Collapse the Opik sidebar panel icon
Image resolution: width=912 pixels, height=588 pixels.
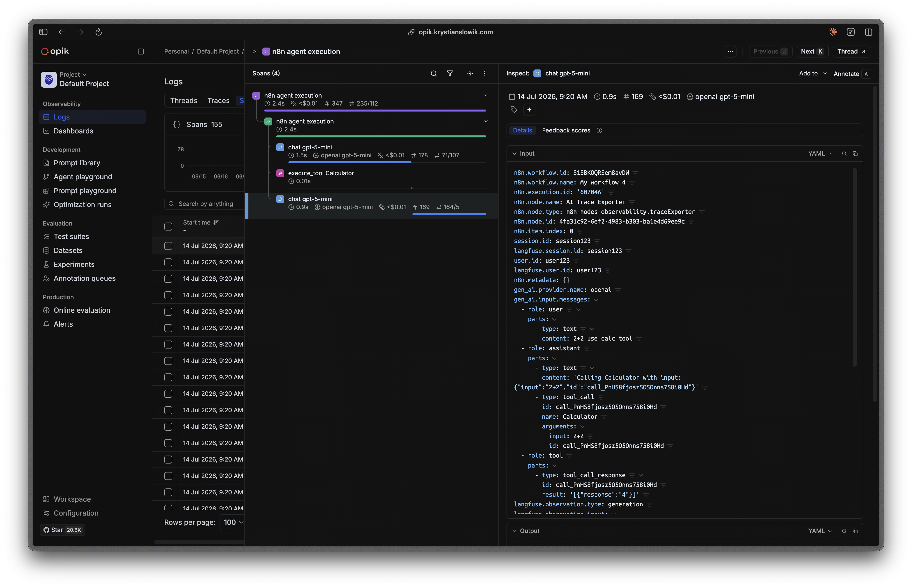click(141, 52)
